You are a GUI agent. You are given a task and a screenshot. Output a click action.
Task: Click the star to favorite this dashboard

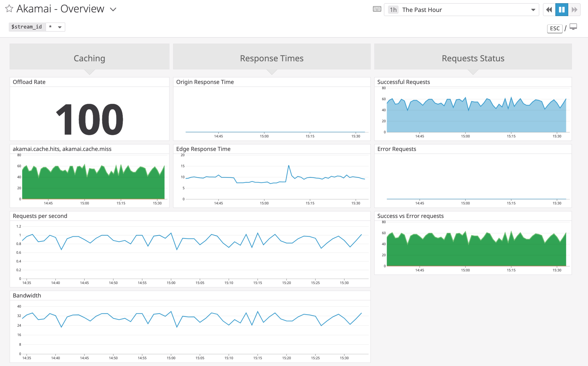[x=9, y=9]
